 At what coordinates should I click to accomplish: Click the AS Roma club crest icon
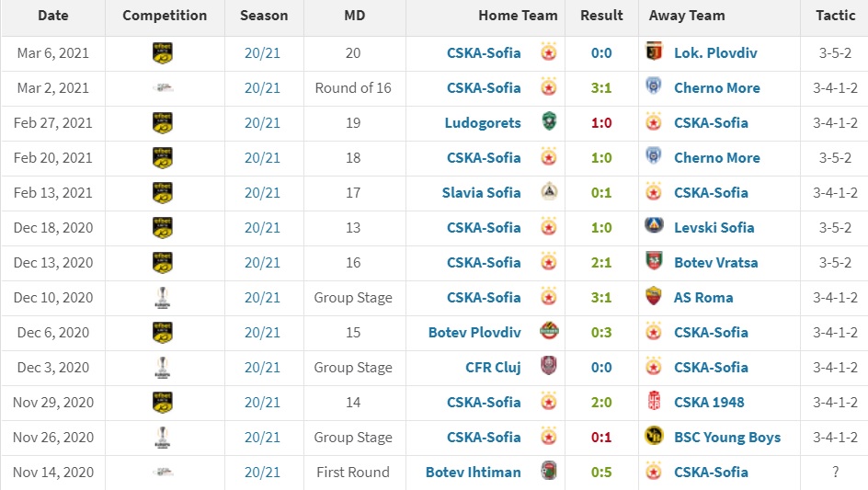click(654, 297)
